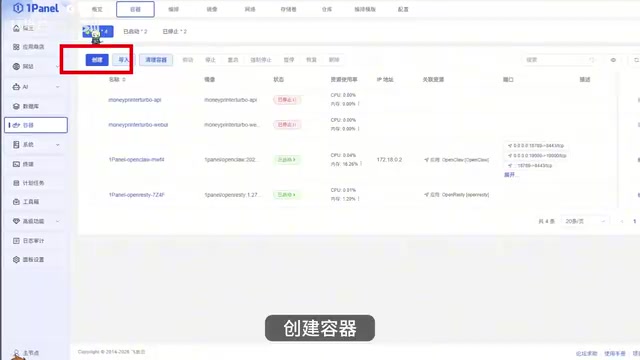Open the 0.0.0.0:10000 port mapping link
This screenshot has width=640, height=360.
(x=537, y=156)
